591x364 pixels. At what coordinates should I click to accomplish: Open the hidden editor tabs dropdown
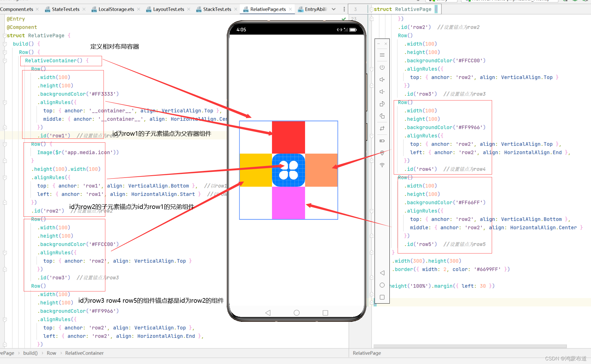(x=334, y=9)
